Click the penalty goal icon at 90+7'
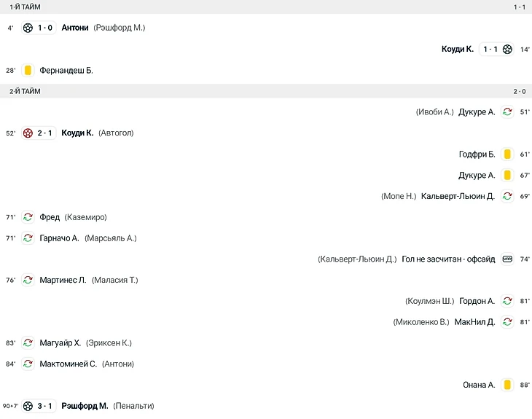 (x=28, y=406)
